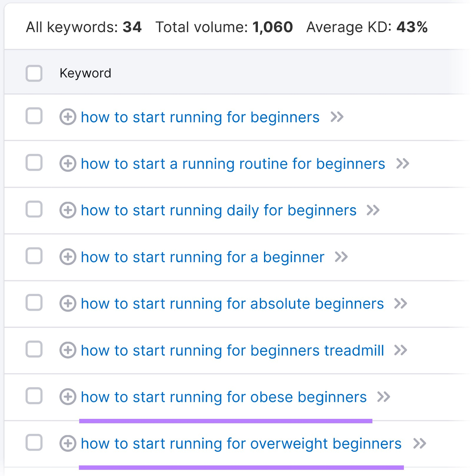Open the keyword 'how to start running for overweight beginners'

(x=241, y=443)
